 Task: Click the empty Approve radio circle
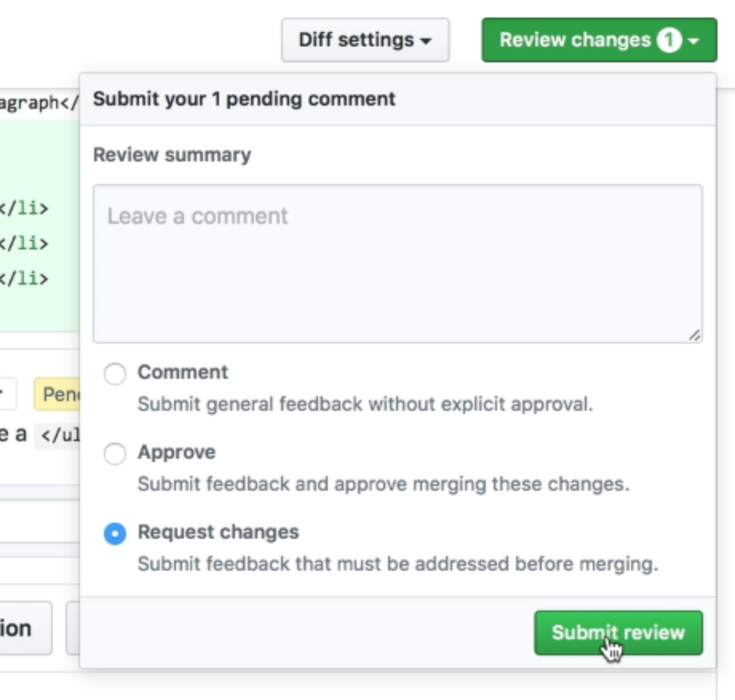pyautogui.click(x=114, y=453)
